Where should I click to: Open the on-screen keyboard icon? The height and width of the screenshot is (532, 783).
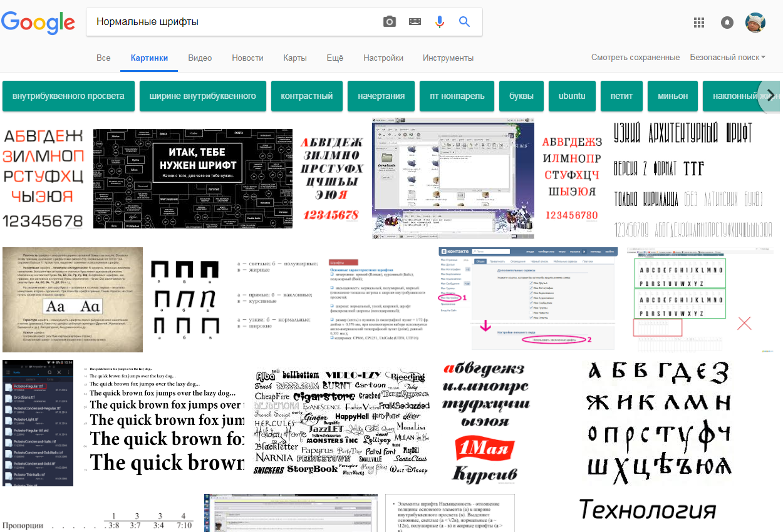414,21
